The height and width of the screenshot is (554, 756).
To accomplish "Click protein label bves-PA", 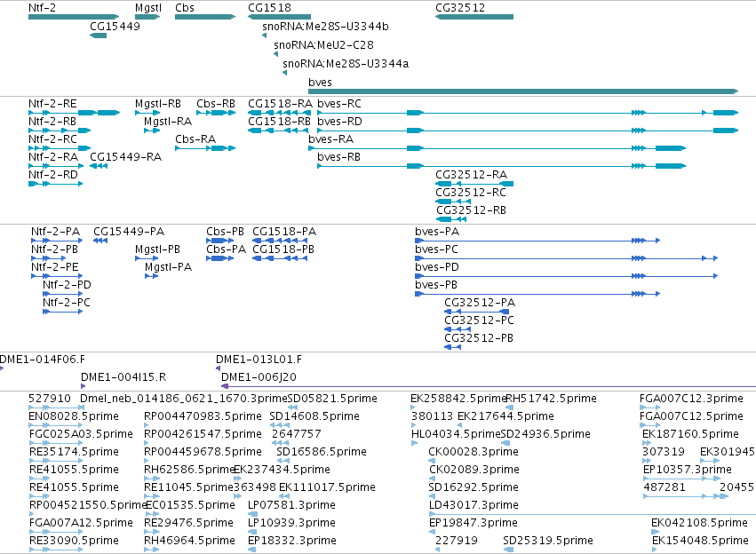I will point(437,232).
